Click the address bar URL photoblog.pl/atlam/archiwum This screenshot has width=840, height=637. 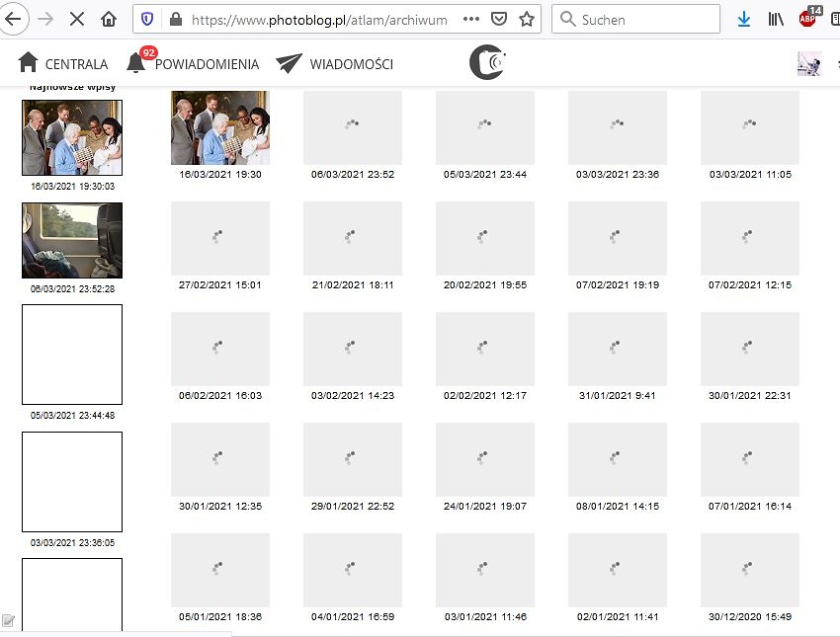[x=319, y=20]
